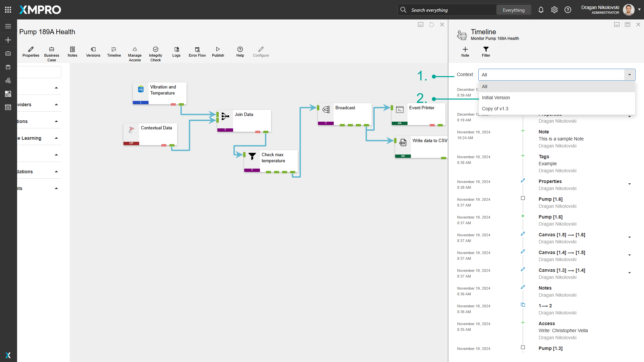Open the Logs tool
This screenshot has width=644, height=362.
(176, 52)
